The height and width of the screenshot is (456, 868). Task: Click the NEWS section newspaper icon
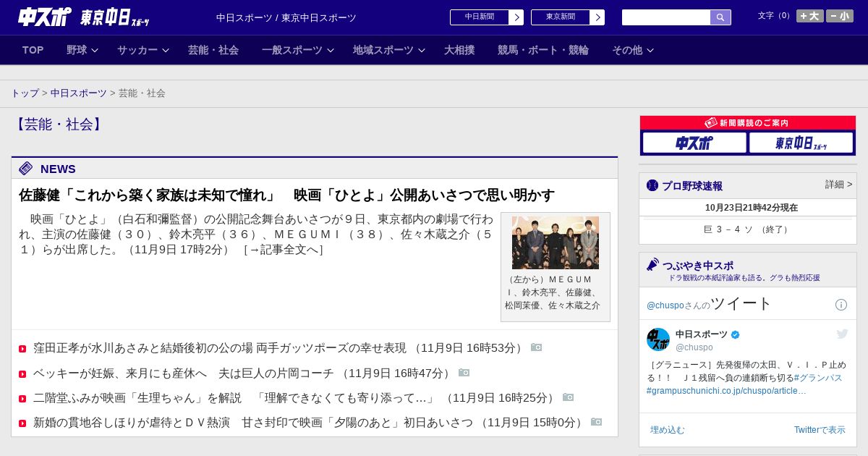pos(26,169)
